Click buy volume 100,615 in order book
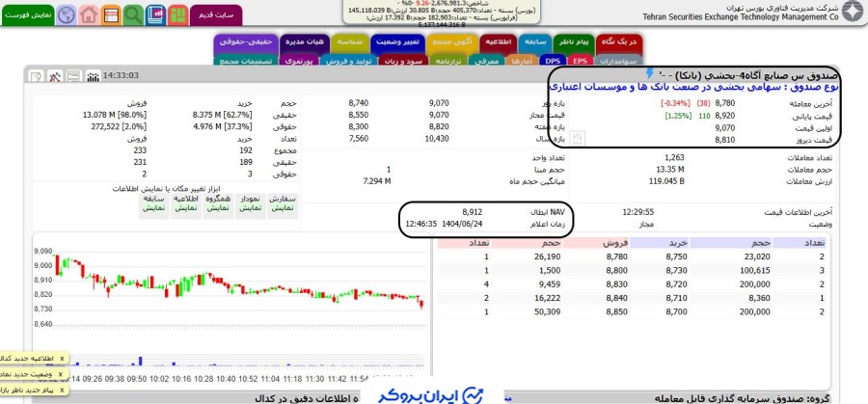868x404 pixels. click(x=754, y=271)
